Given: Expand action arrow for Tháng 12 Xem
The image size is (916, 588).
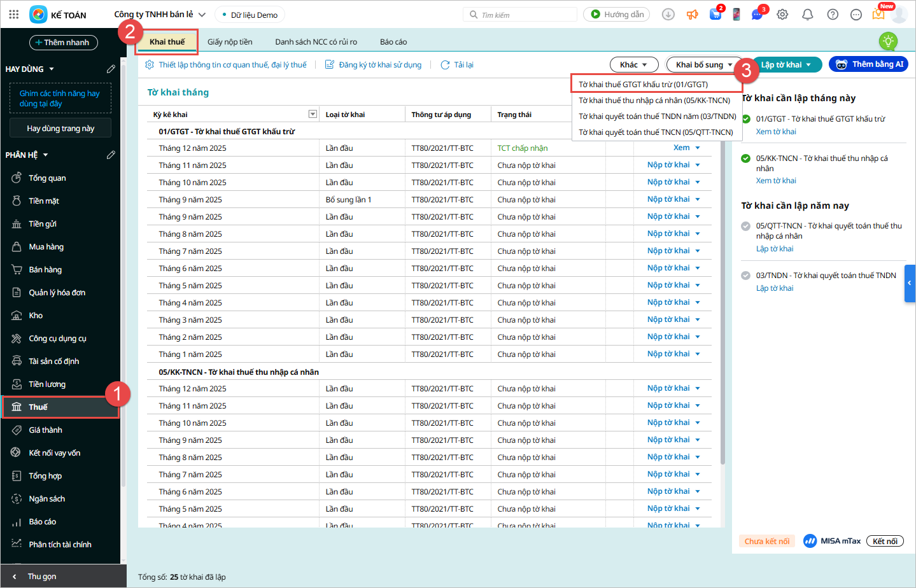Looking at the screenshot, I should click(698, 148).
